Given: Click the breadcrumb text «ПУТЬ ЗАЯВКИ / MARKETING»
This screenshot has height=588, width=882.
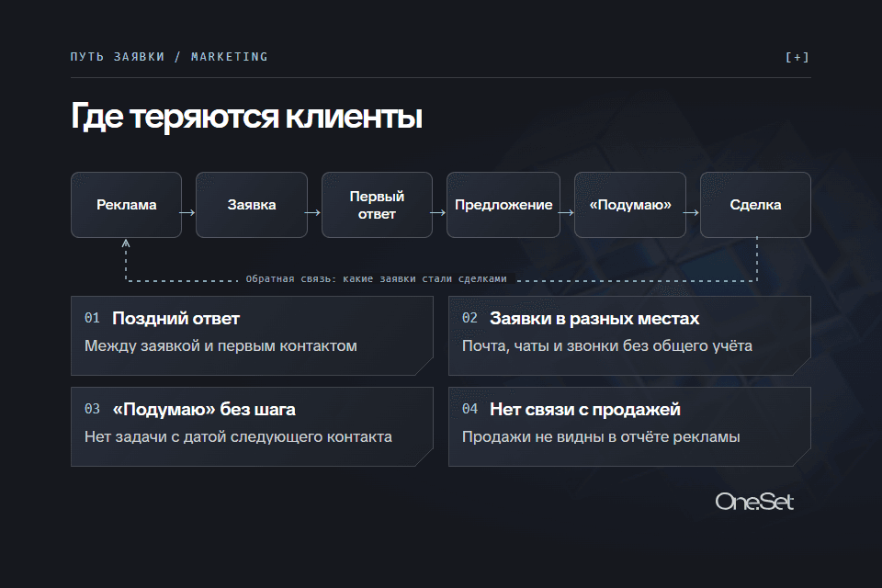Looking at the screenshot, I should (169, 57).
